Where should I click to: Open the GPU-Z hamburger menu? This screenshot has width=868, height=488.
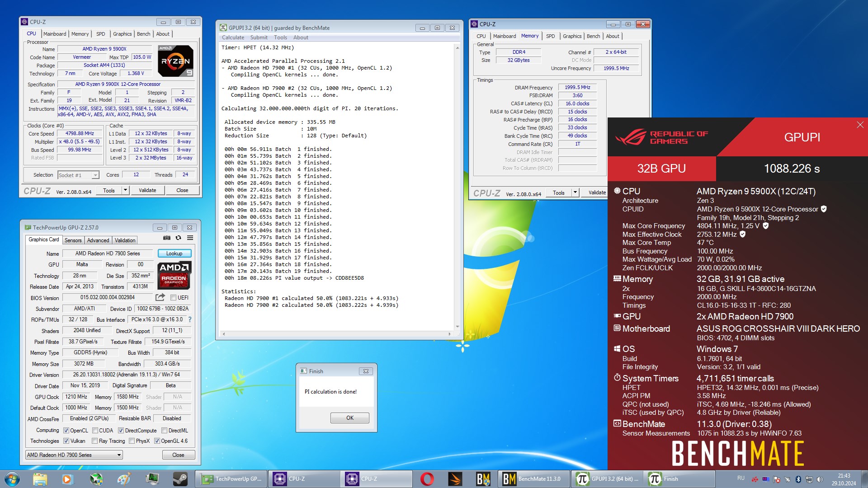(x=190, y=238)
